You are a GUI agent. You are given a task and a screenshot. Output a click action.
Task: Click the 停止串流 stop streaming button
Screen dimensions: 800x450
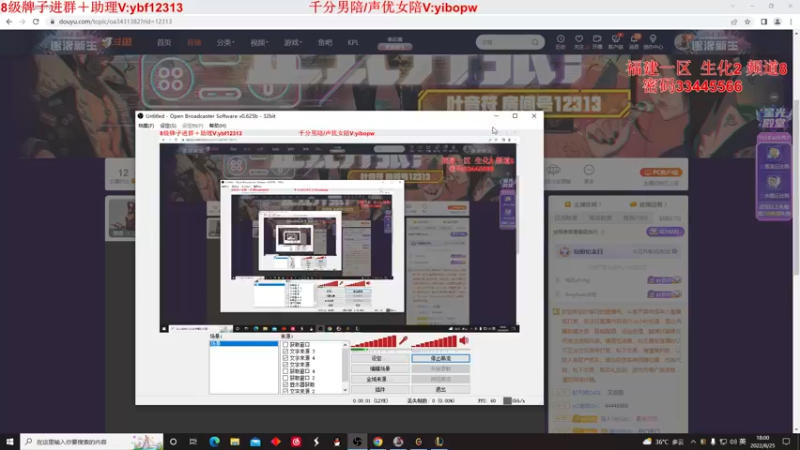[x=440, y=358]
